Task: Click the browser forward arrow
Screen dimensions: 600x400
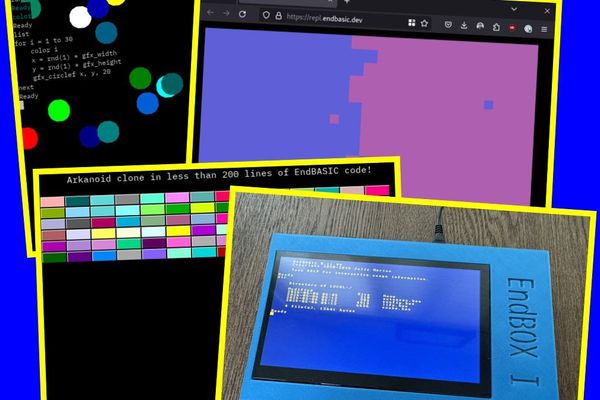Action: [x=226, y=13]
